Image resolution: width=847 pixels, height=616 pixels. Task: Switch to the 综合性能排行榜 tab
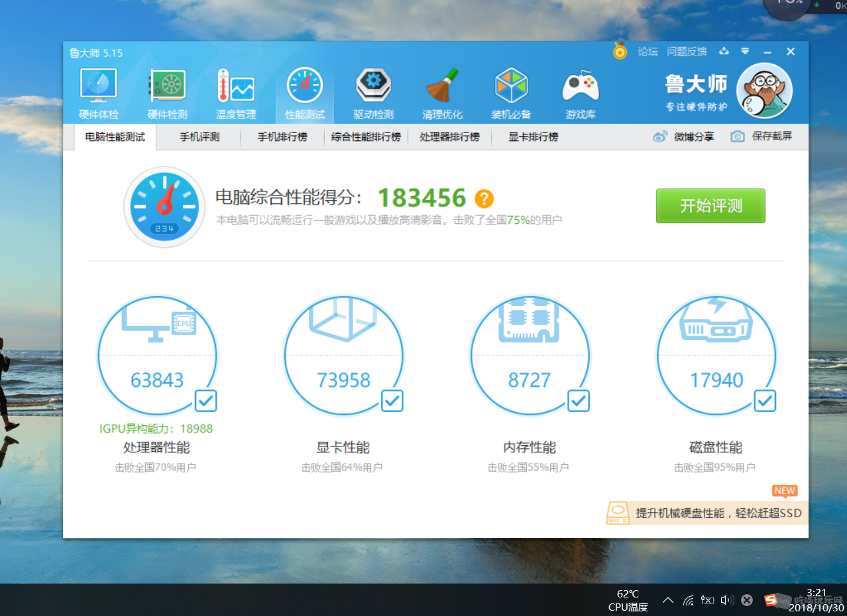pos(366,137)
